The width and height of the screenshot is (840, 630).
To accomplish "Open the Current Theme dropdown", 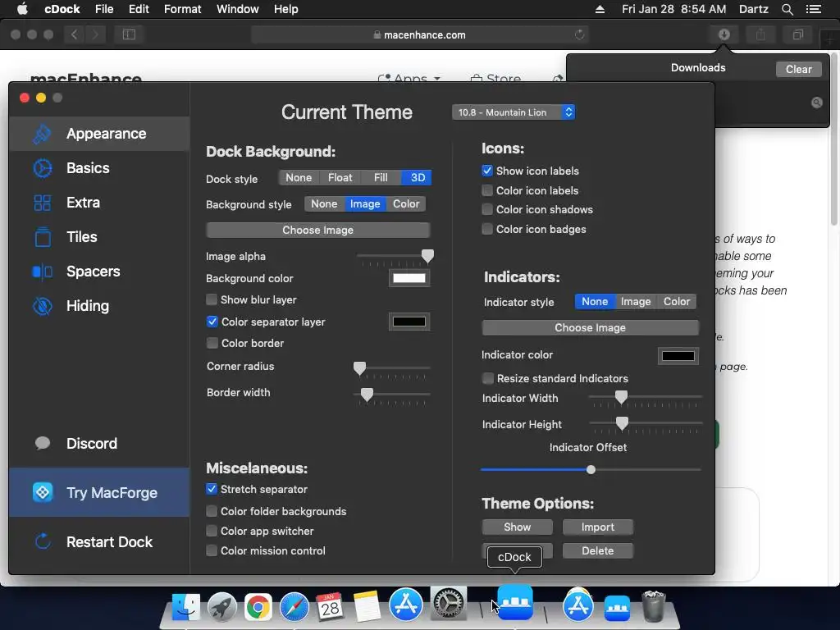I will tap(514, 112).
